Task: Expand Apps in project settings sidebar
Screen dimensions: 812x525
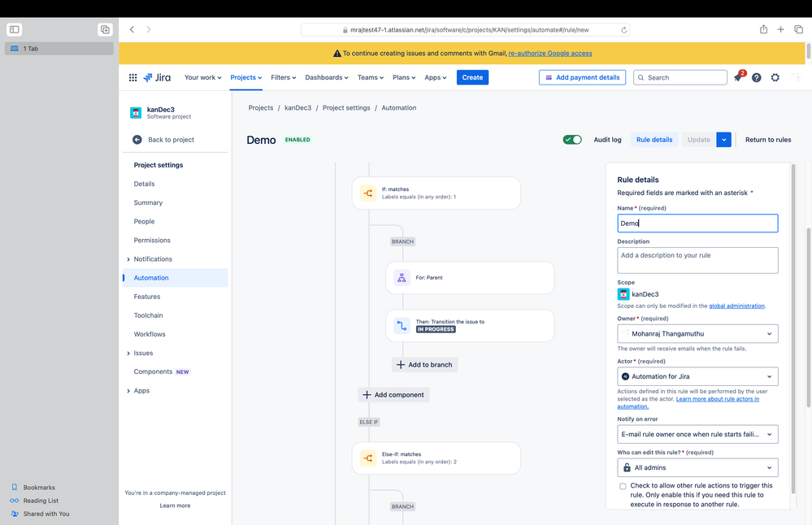Action: pos(128,391)
